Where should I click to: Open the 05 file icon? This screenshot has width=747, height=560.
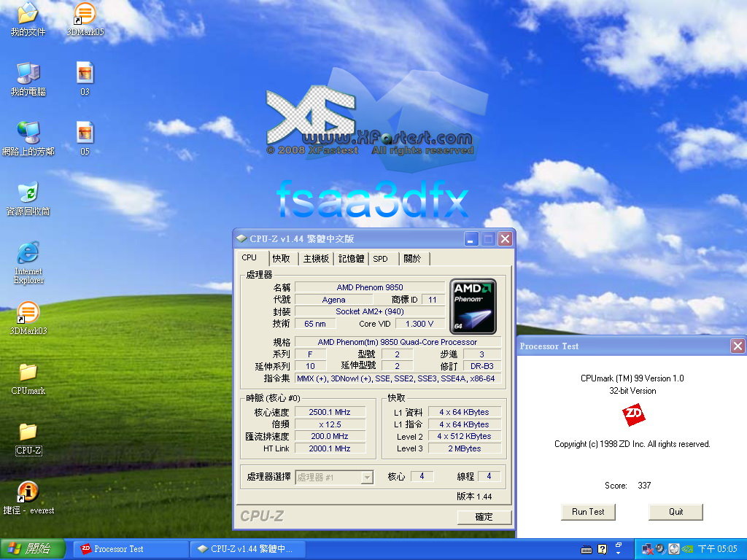(85, 134)
